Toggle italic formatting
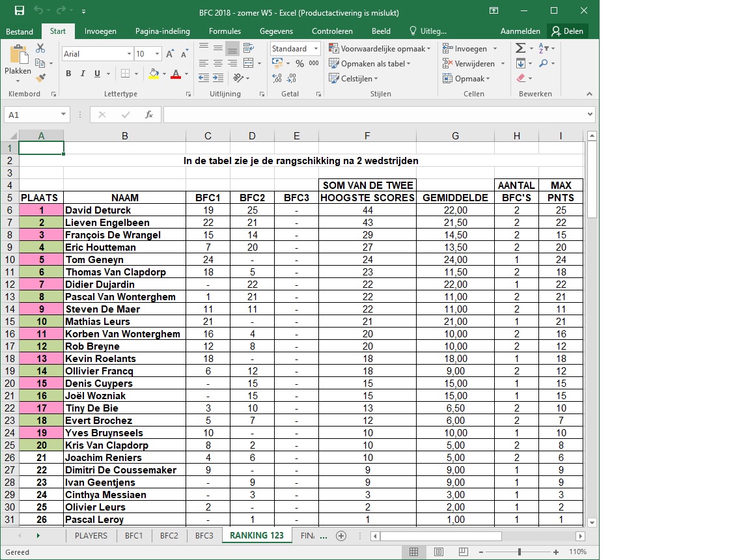750x560 pixels. pyautogui.click(x=83, y=74)
